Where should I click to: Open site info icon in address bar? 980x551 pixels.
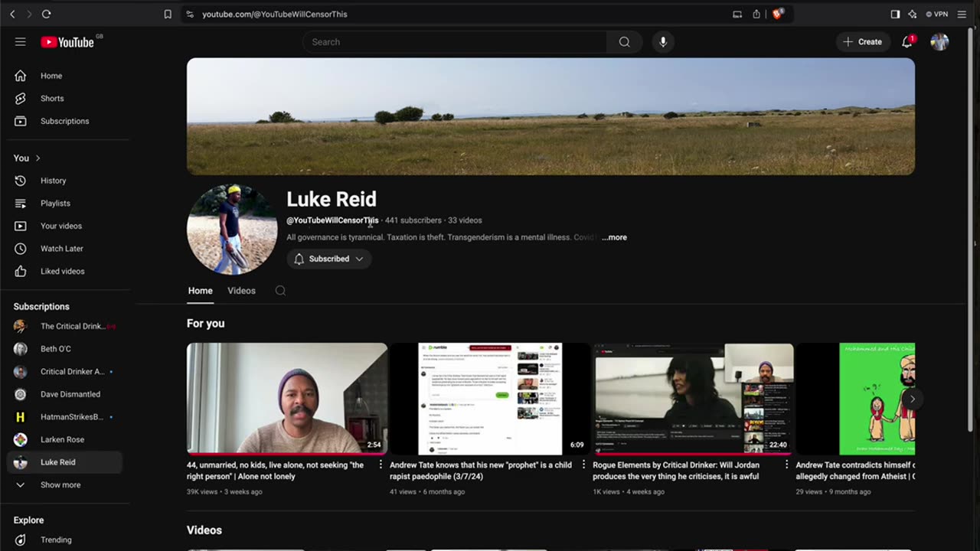[x=190, y=14]
